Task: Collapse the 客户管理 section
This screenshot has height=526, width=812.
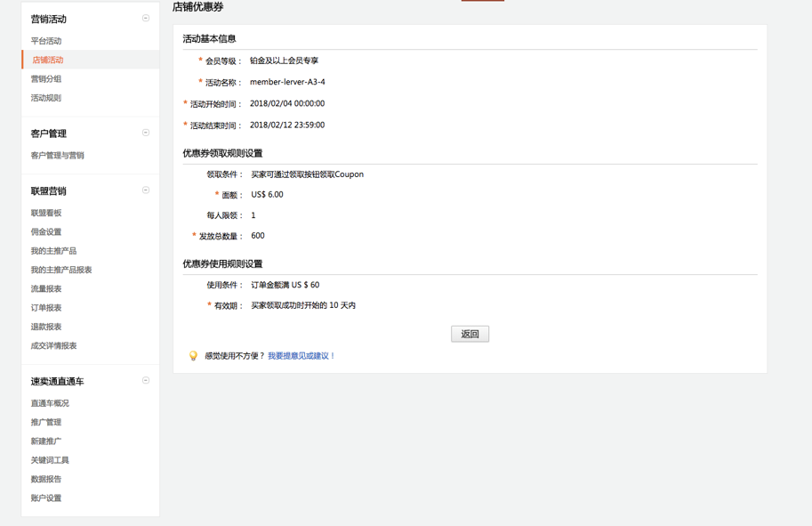Action: click(146, 134)
